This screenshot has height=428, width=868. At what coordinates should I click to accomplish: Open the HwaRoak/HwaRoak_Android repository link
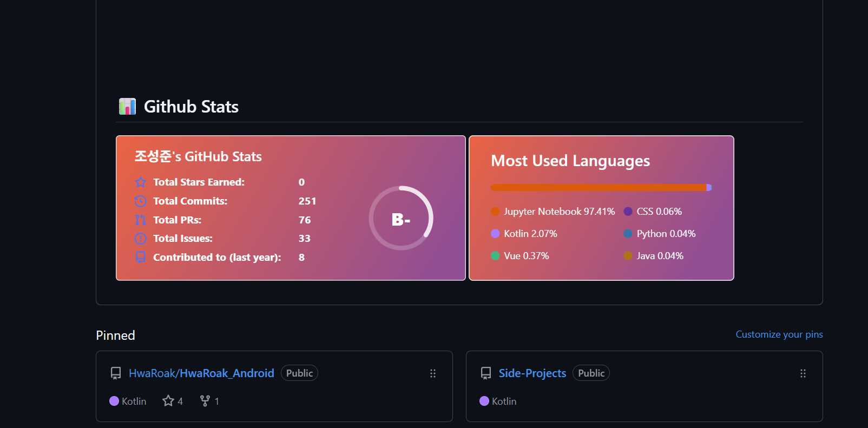pos(201,373)
